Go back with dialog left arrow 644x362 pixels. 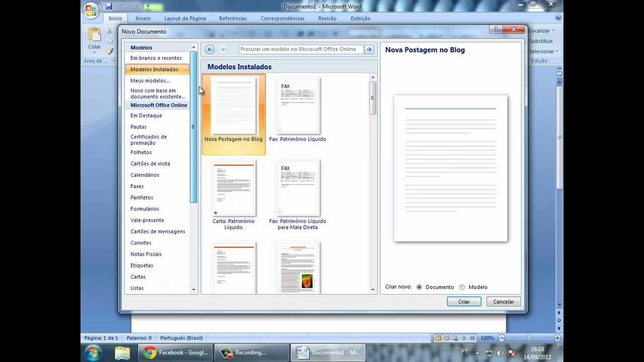coord(210,49)
